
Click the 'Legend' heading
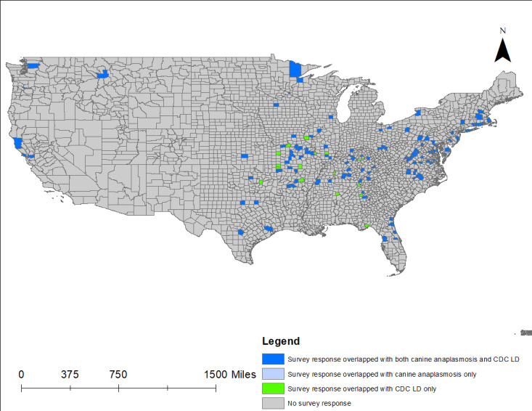tap(281, 341)
